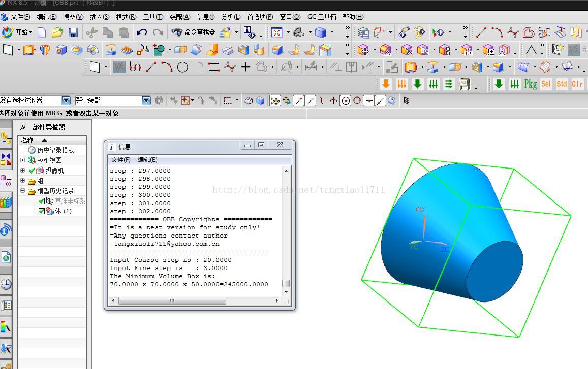Expand the 组 tree node
This screenshot has width=588, height=369.
22,181
